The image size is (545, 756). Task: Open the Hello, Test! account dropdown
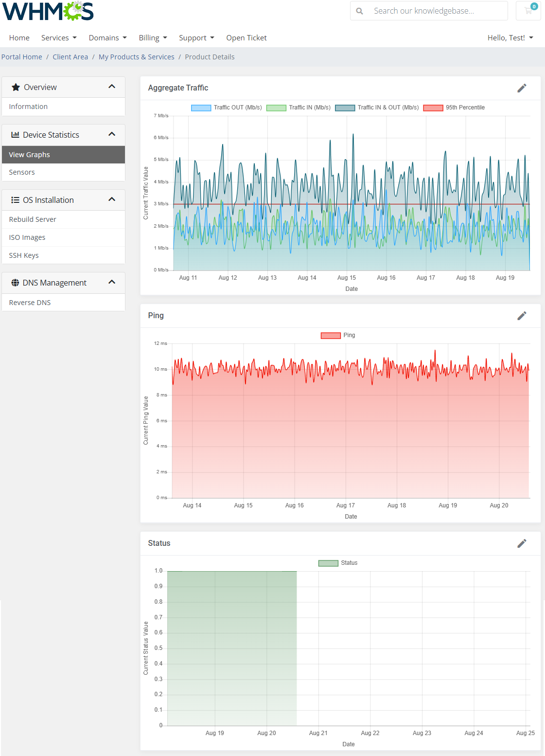[510, 38]
